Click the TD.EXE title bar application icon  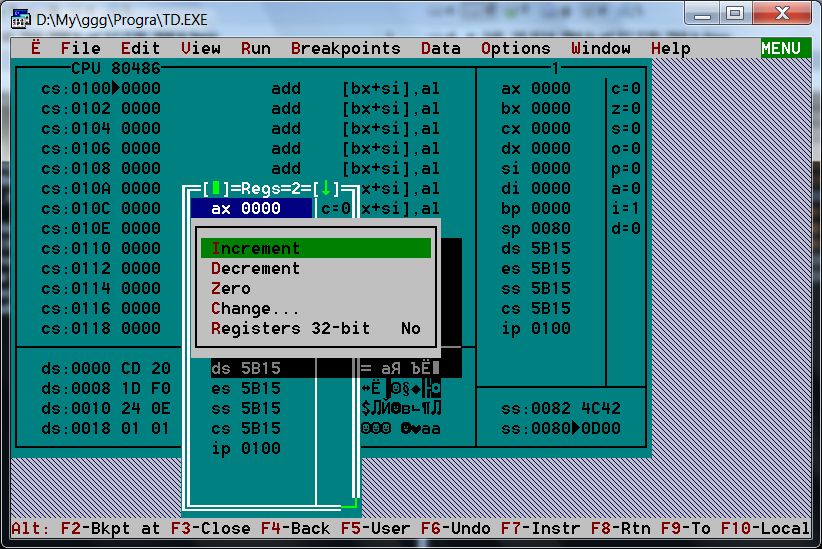pos(21,19)
